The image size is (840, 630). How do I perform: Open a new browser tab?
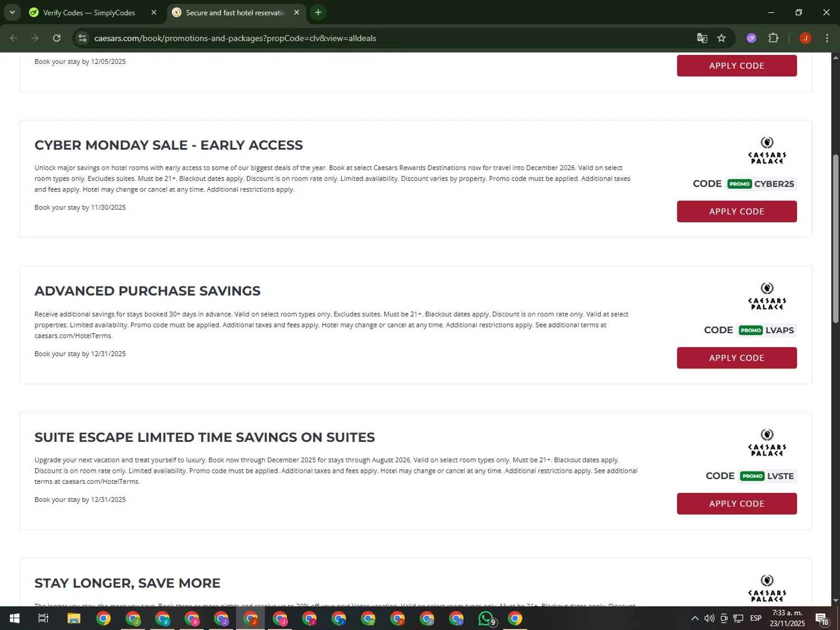(318, 12)
